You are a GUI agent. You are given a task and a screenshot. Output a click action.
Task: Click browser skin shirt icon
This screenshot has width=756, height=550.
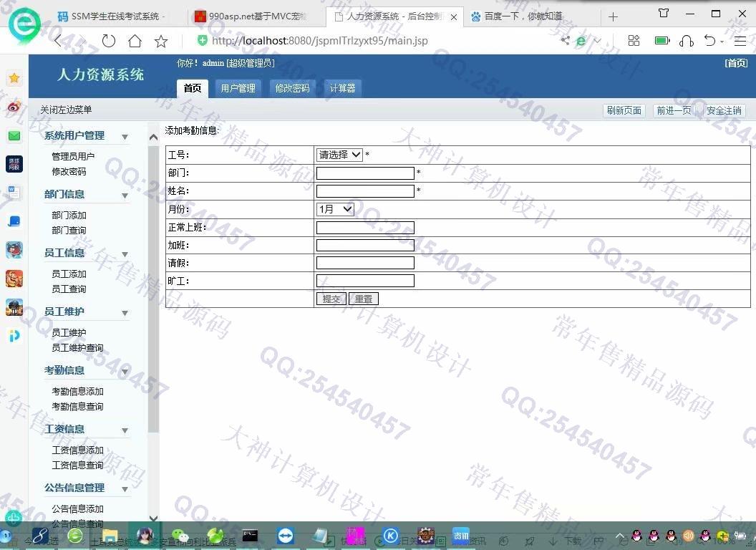pyautogui.click(x=664, y=14)
